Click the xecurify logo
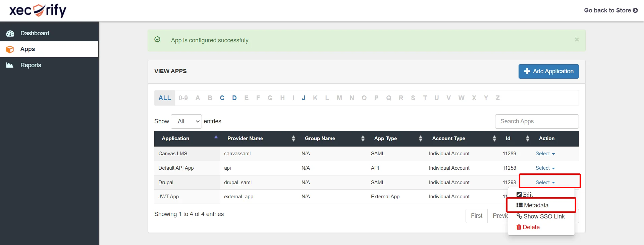This screenshot has height=245, width=644. (38, 10)
